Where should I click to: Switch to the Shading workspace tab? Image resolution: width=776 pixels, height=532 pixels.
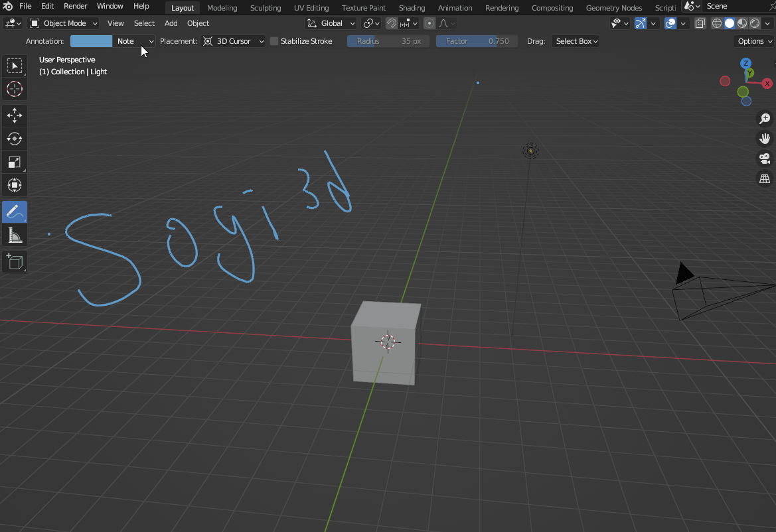tap(412, 8)
